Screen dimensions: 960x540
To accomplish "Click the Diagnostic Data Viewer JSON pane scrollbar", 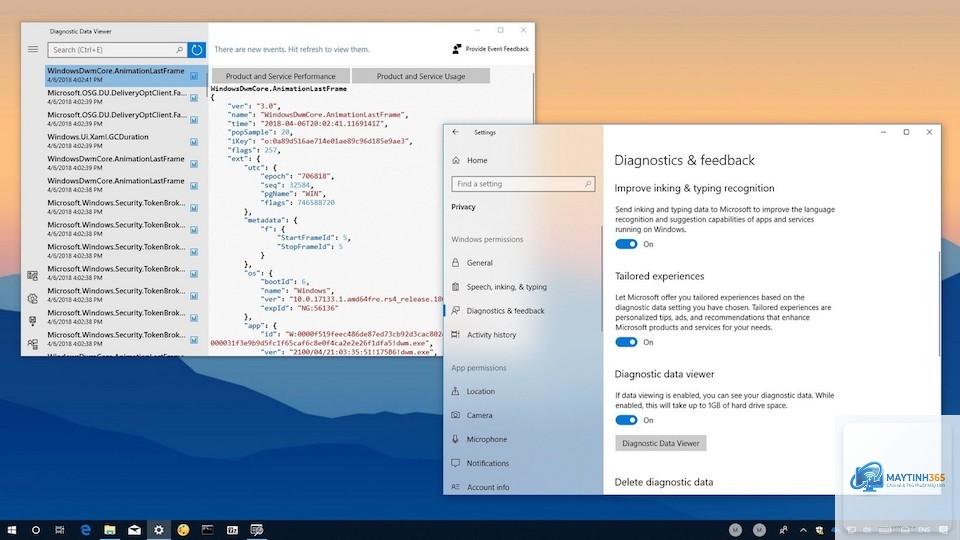I will coord(533,98).
